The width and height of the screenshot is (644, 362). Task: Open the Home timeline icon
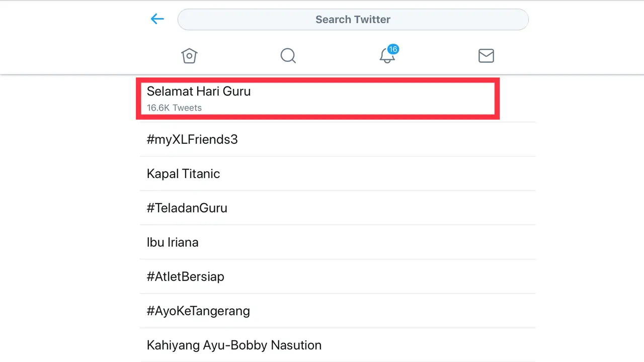click(x=189, y=55)
